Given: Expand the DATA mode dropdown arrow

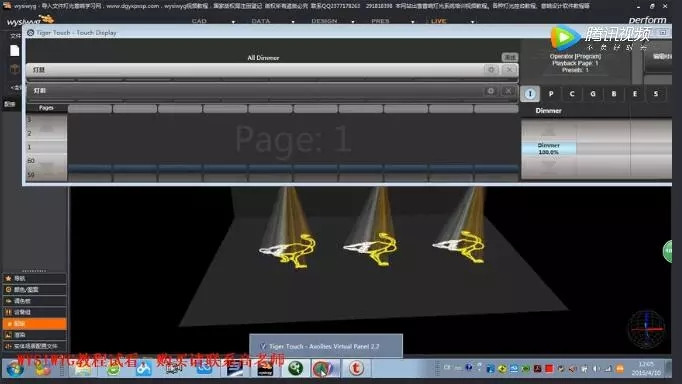Looking at the screenshot, I should tap(293, 21).
